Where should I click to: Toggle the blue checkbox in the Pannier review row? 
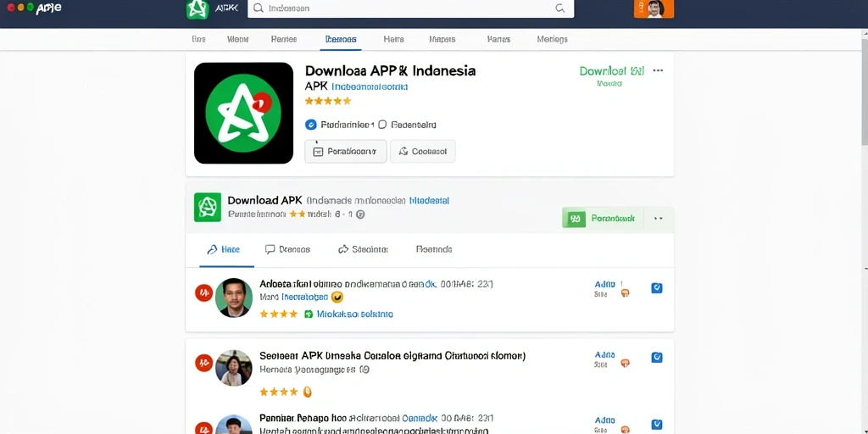tap(657, 425)
